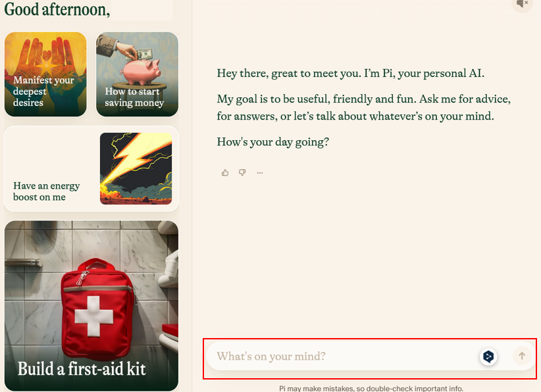Open the three-dot more options menu
This screenshot has width=541, height=392.
coord(260,173)
